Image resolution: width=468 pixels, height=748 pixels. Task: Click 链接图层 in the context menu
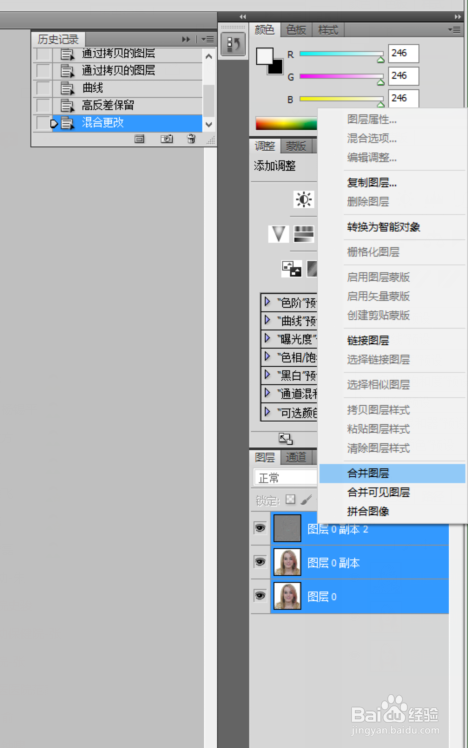392,341
